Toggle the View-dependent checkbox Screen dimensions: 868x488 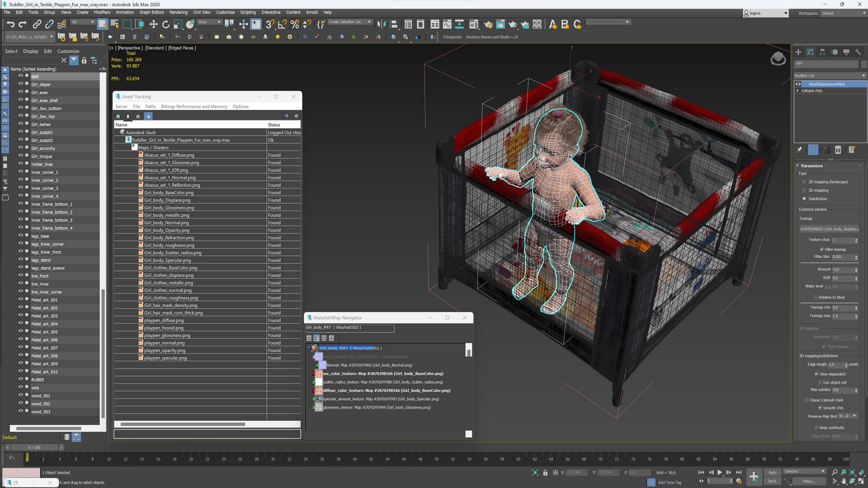click(816, 374)
